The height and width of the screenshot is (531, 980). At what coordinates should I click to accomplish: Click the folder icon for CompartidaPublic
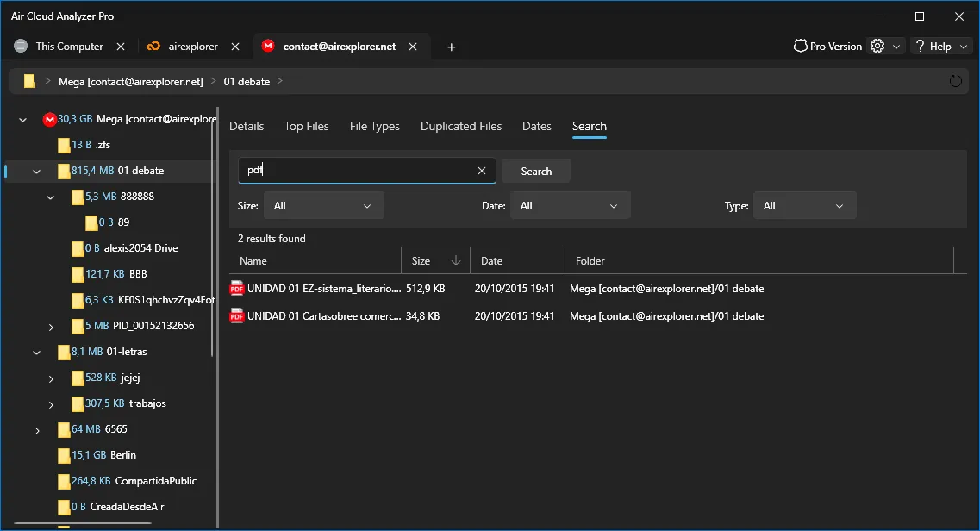click(64, 482)
